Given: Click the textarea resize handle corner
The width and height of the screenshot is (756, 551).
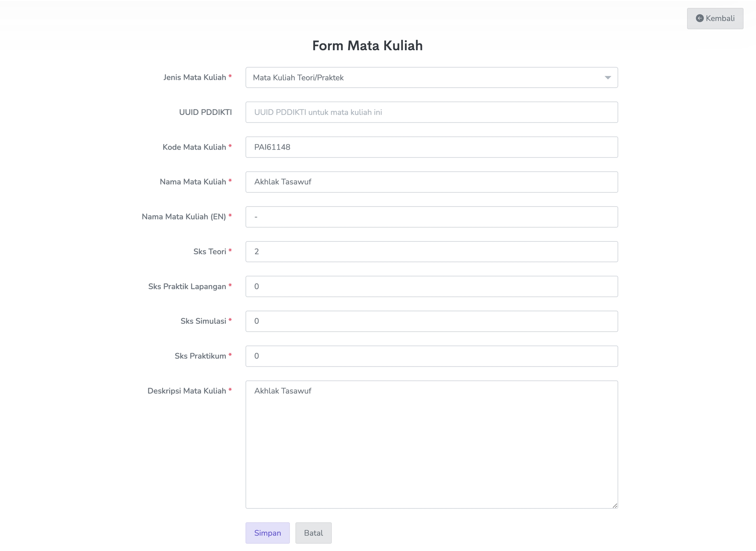Looking at the screenshot, I should pos(615,506).
